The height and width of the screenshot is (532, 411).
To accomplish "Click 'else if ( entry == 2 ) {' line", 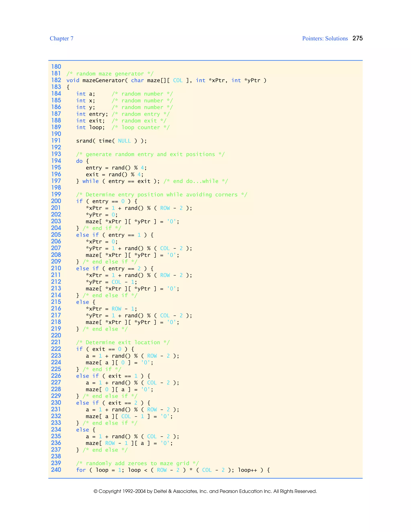I will click(115, 268).
